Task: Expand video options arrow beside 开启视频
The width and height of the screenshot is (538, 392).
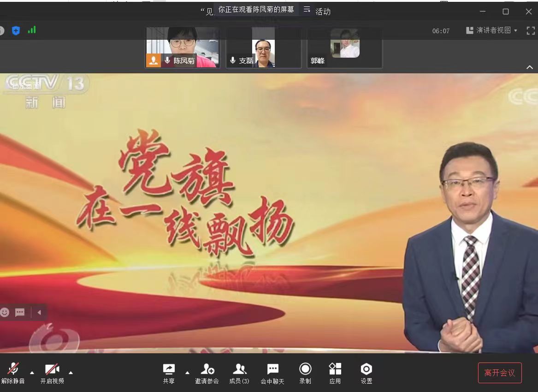Action: 71,373
